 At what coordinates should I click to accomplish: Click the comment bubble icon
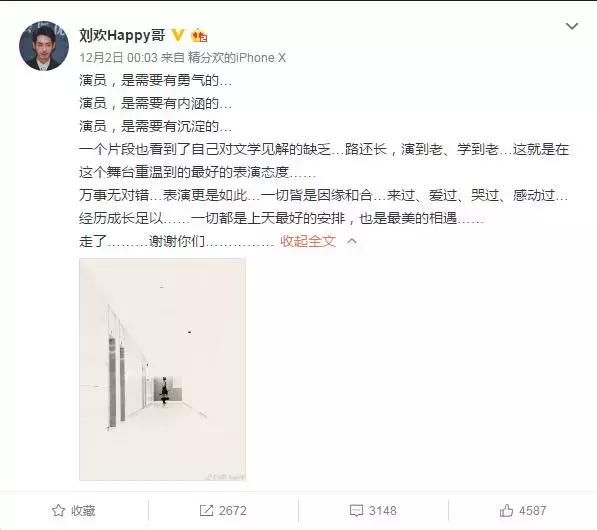coord(356,511)
